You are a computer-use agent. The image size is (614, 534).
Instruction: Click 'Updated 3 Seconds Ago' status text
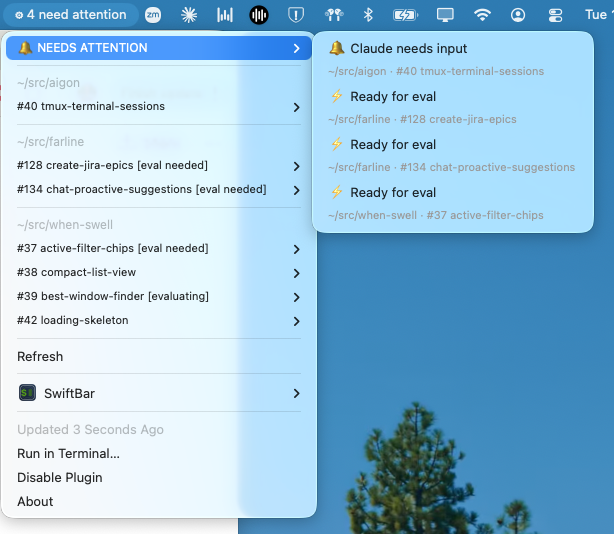point(90,430)
